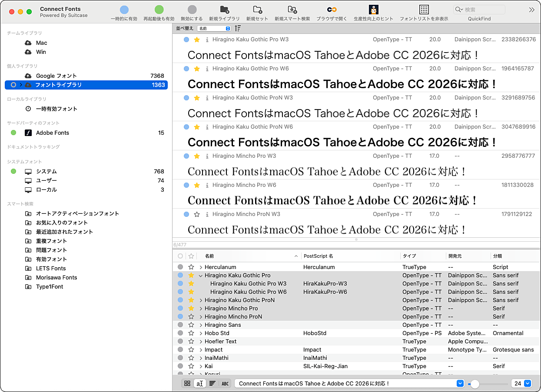This screenshot has height=392, width=541.
Task: Click the 新規ライブラリ toolbar icon
Action: pos(224,10)
